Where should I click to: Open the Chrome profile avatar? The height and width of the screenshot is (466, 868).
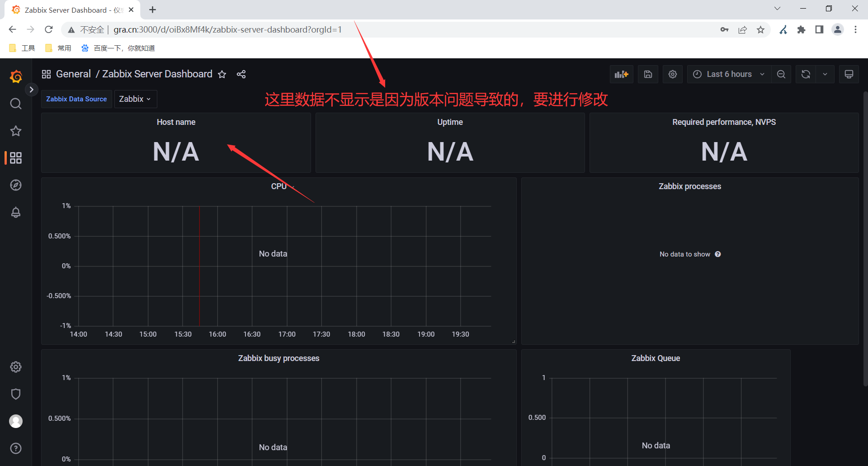(x=838, y=30)
